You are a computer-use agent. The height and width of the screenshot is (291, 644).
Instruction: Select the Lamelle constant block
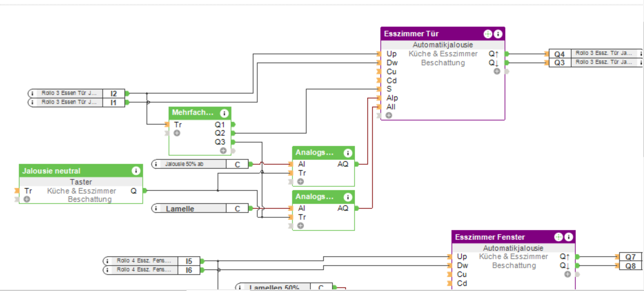click(200, 209)
